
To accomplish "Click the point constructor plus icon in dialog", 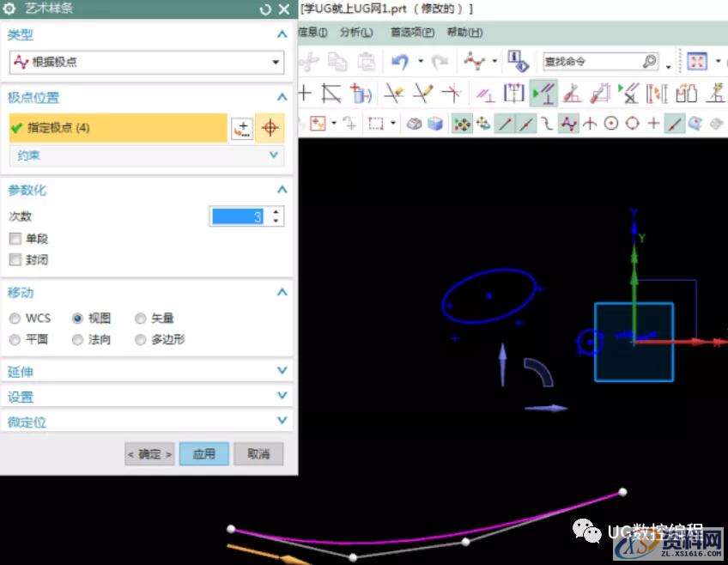I will click(243, 127).
